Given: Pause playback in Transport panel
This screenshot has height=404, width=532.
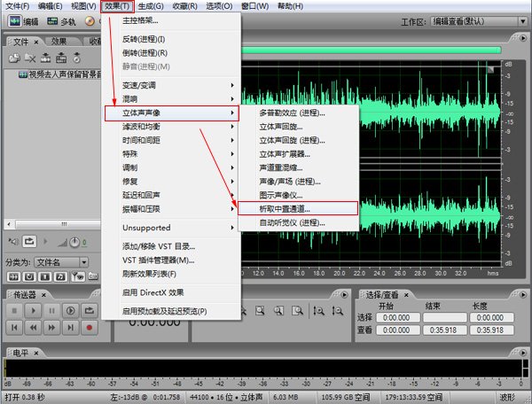Looking at the screenshot, I should coord(51,310).
